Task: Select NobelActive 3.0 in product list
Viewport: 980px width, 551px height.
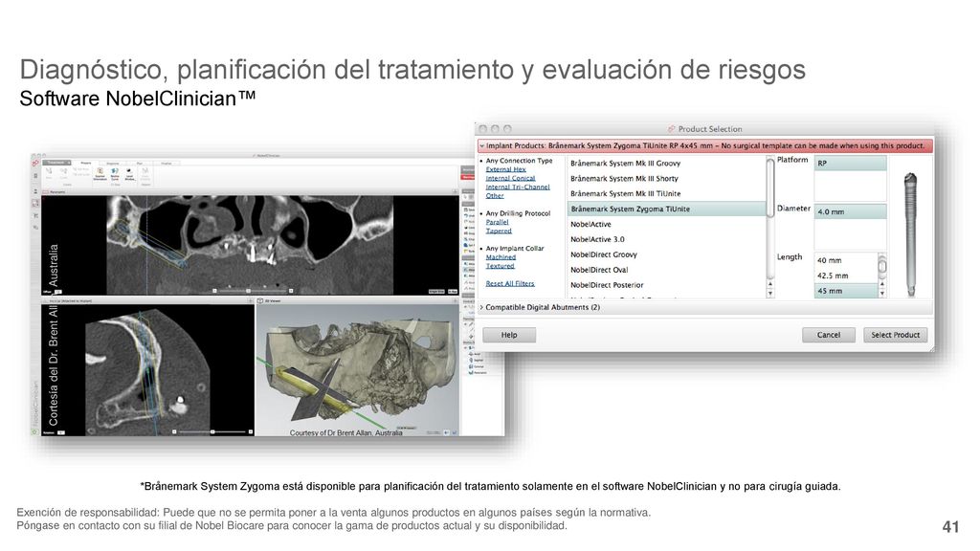Action: 666,239
